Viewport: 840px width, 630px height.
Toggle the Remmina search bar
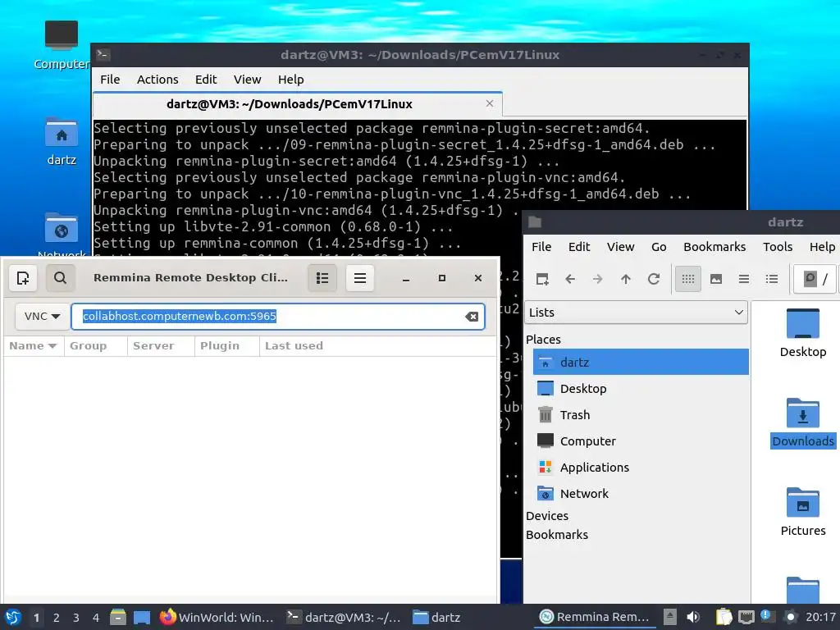point(60,278)
